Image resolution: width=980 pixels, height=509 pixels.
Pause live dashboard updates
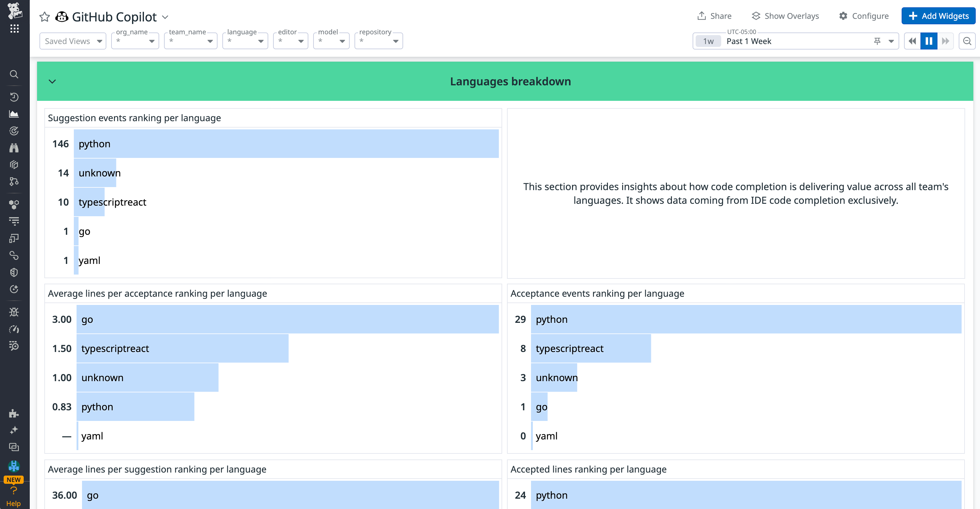click(x=929, y=41)
